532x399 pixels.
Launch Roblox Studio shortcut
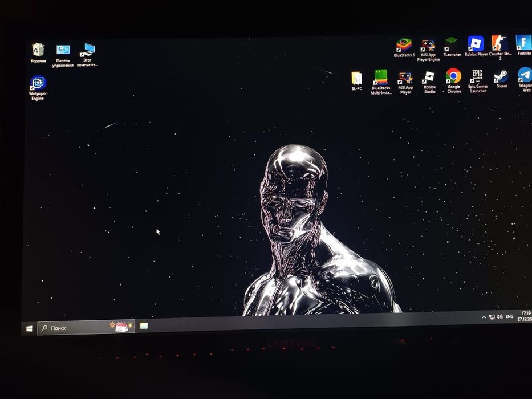[x=429, y=82]
